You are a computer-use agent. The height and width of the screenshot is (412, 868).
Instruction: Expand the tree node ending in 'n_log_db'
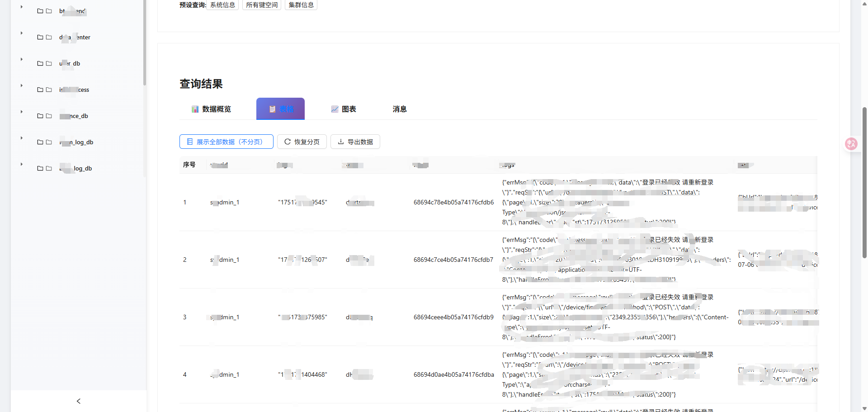(21, 138)
